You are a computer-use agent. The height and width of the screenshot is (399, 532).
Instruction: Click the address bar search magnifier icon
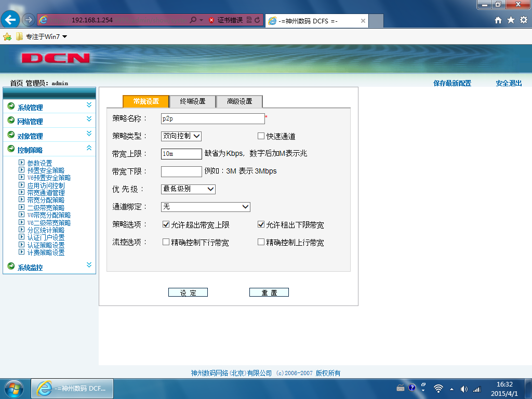pyautogui.click(x=193, y=20)
